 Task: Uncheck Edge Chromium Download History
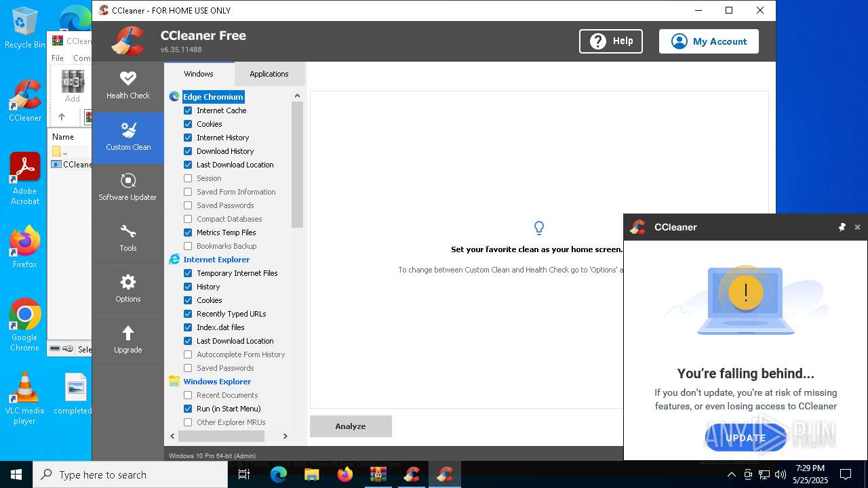(188, 151)
